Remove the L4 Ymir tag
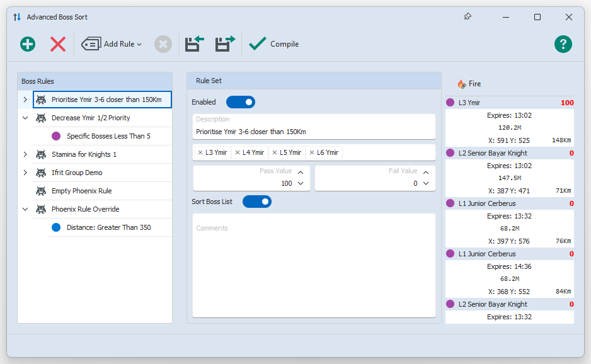Viewport: 591px width, 364px height. pos(238,152)
